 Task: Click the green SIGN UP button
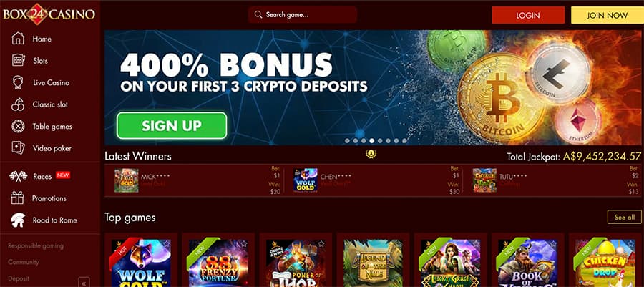[x=172, y=126]
